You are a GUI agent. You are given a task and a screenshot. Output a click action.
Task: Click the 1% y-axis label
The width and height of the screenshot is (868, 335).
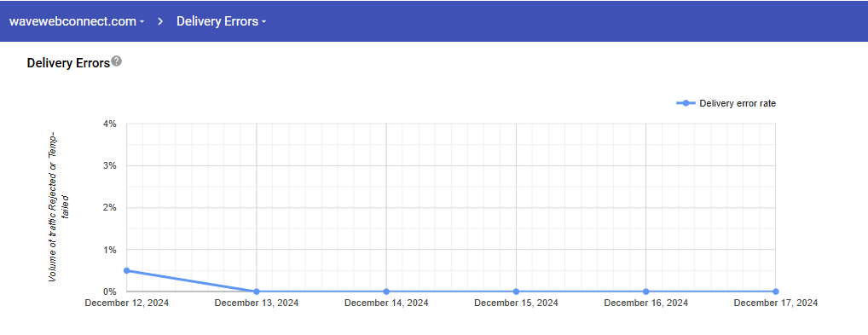[110, 250]
